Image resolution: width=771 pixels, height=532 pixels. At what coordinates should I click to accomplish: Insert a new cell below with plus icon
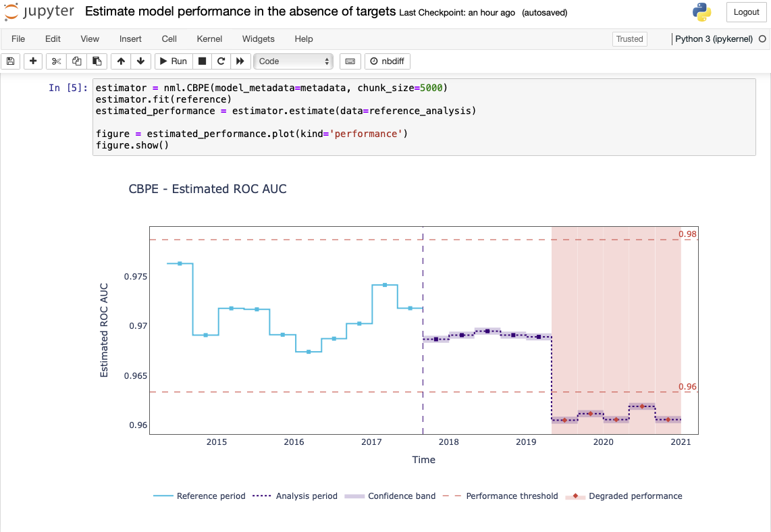tap(32, 61)
